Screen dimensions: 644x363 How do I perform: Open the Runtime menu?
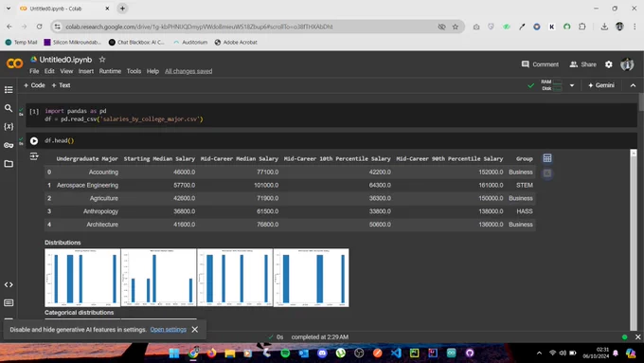click(x=110, y=71)
